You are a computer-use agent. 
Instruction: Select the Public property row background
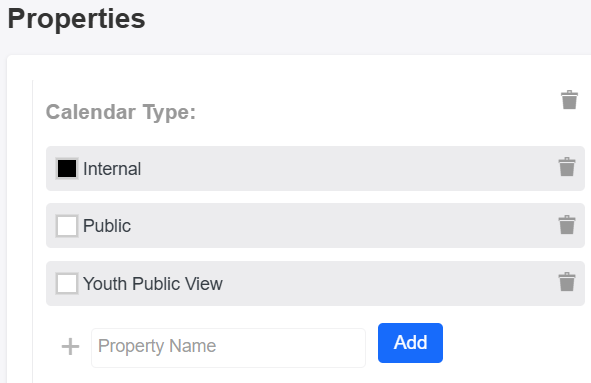point(315,226)
